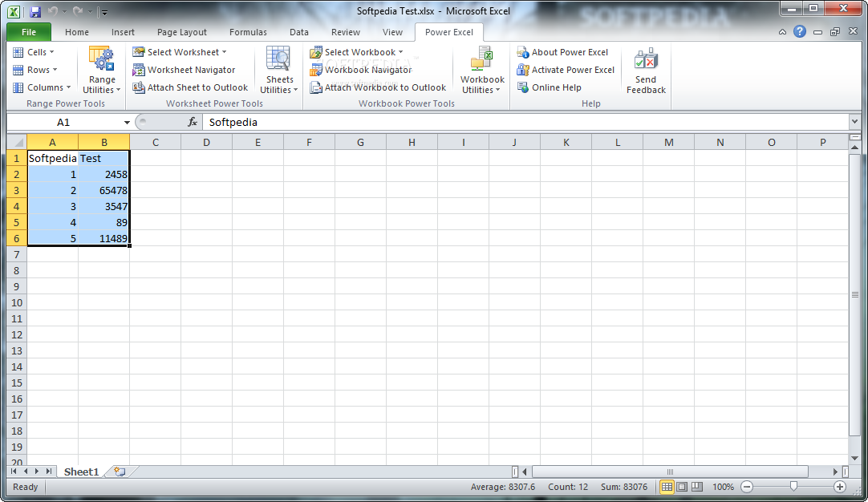Click the zoom slider handle
The width and height of the screenshot is (868, 502).
pyautogui.click(x=793, y=487)
